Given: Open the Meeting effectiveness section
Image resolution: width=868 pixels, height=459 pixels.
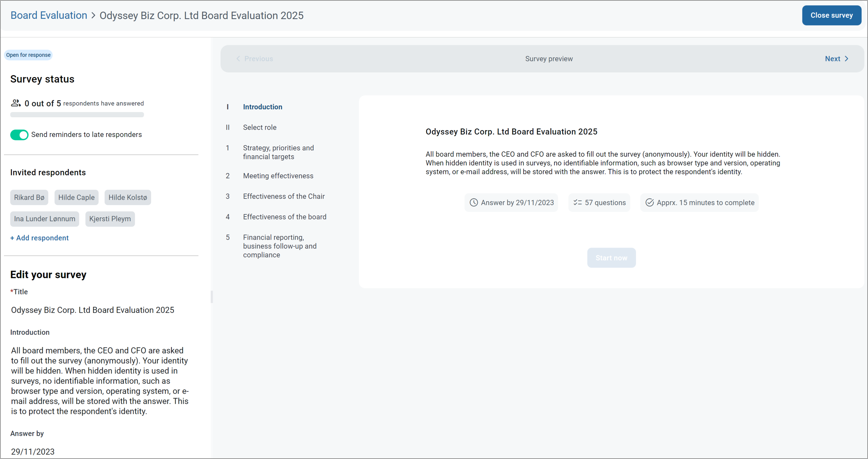Looking at the screenshot, I should coord(278,176).
